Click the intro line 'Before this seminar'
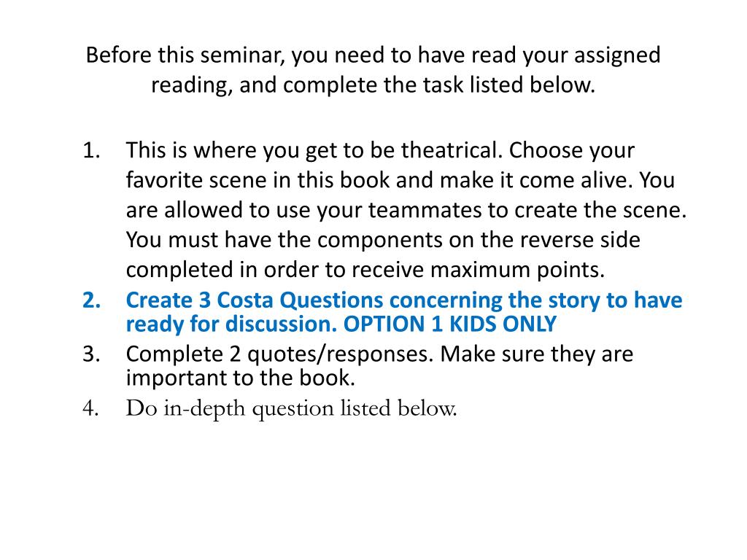The image size is (747, 560). pos(373,55)
